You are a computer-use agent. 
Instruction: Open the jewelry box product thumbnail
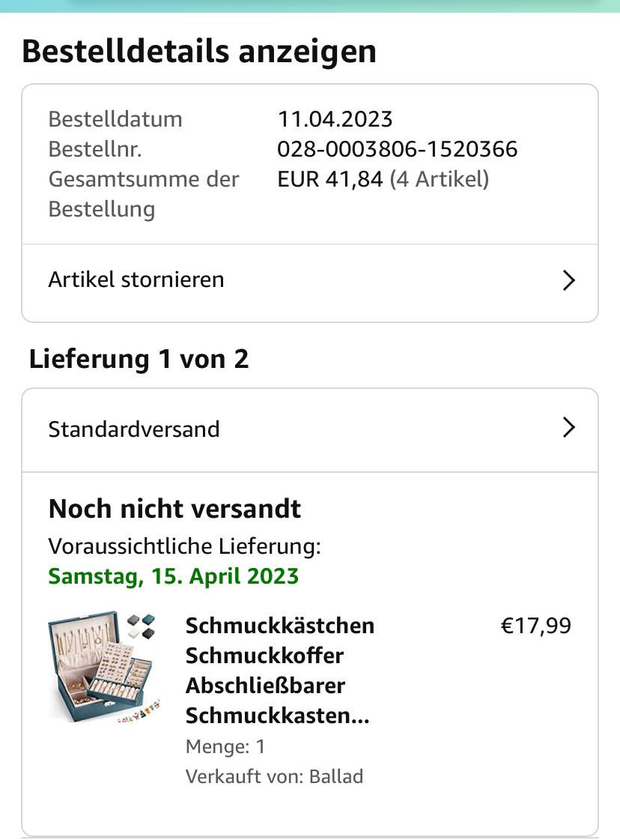point(104,667)
